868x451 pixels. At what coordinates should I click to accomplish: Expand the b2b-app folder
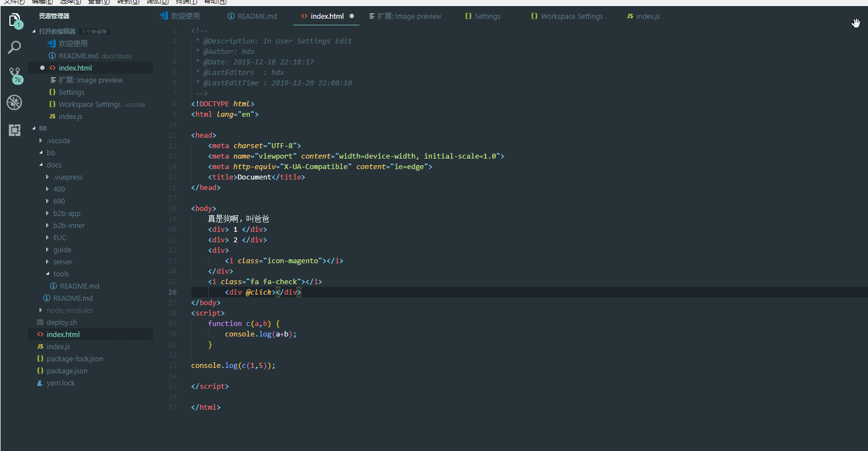[x=47, y=213]
